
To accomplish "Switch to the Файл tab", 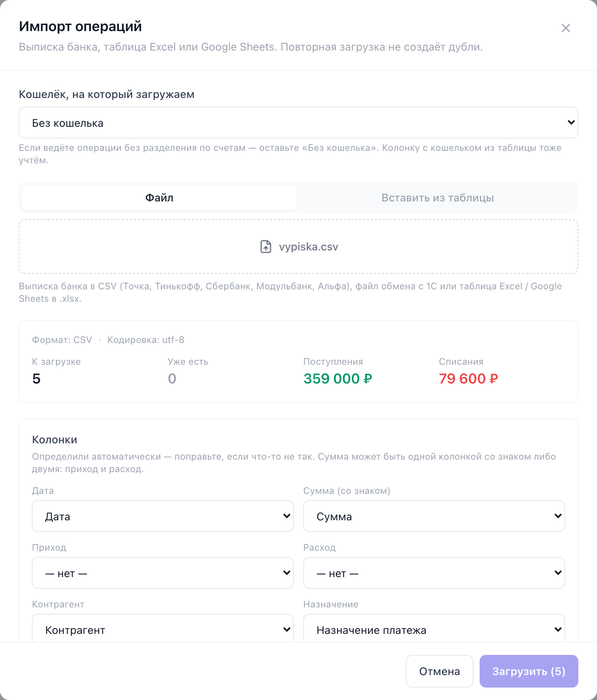I will (x=159, y=198).
